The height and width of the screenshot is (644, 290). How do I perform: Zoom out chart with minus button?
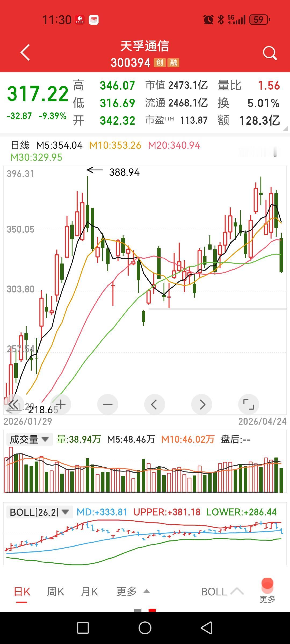[108, 404]
